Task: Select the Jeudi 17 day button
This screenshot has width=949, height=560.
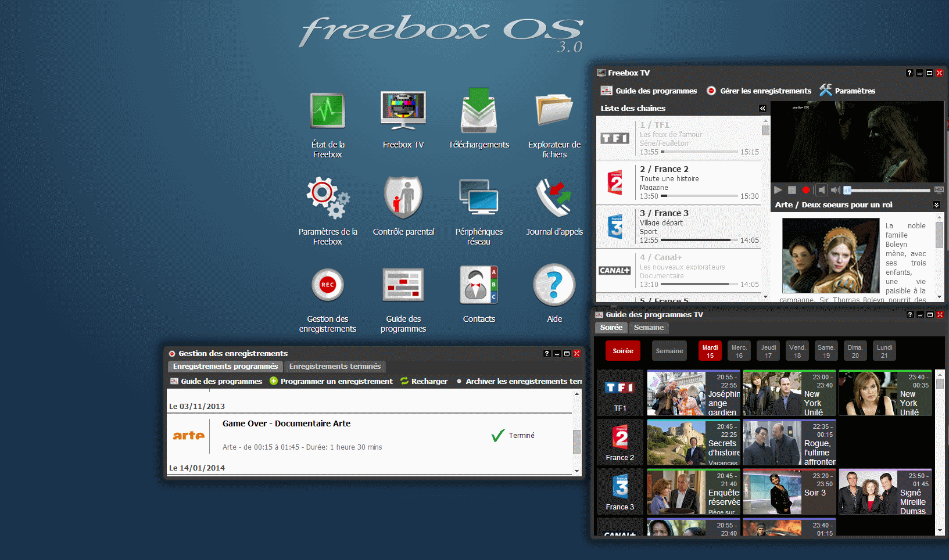Action: (x=768, y=351)
